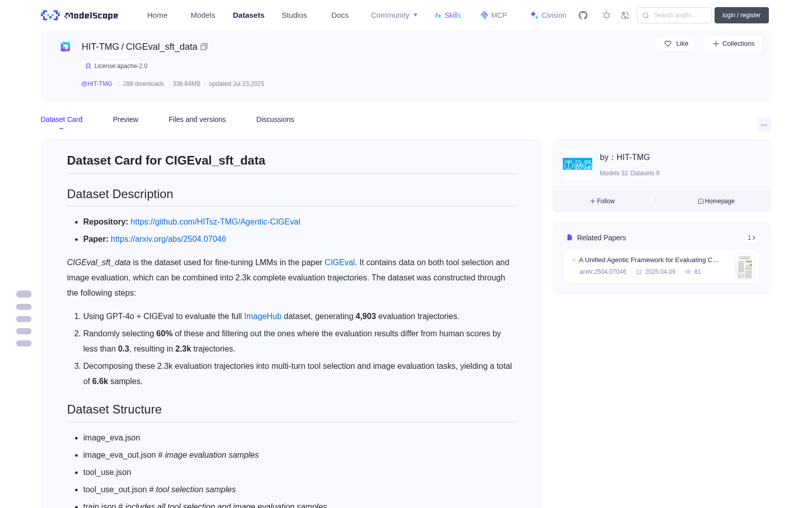The width and height of the screenshot is (812, 508).
Task: Open the ImageHub dataset link
Action: [x=263, y=316]
